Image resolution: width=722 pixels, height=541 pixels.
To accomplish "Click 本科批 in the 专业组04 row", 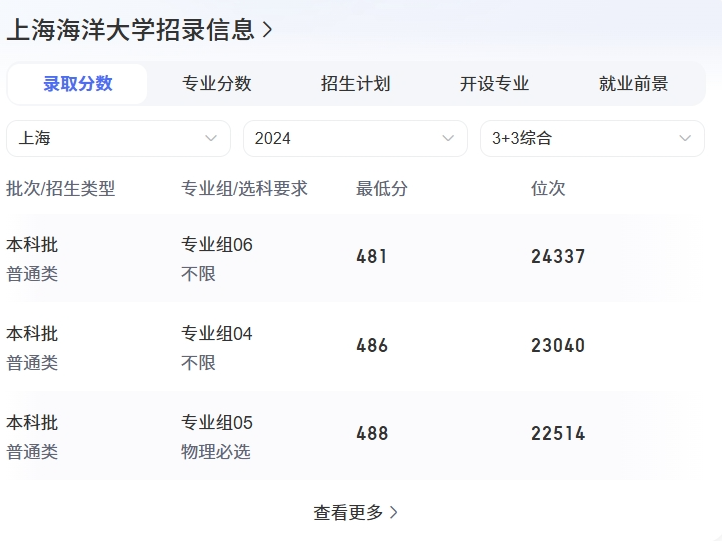I will (x=32, y=333).
